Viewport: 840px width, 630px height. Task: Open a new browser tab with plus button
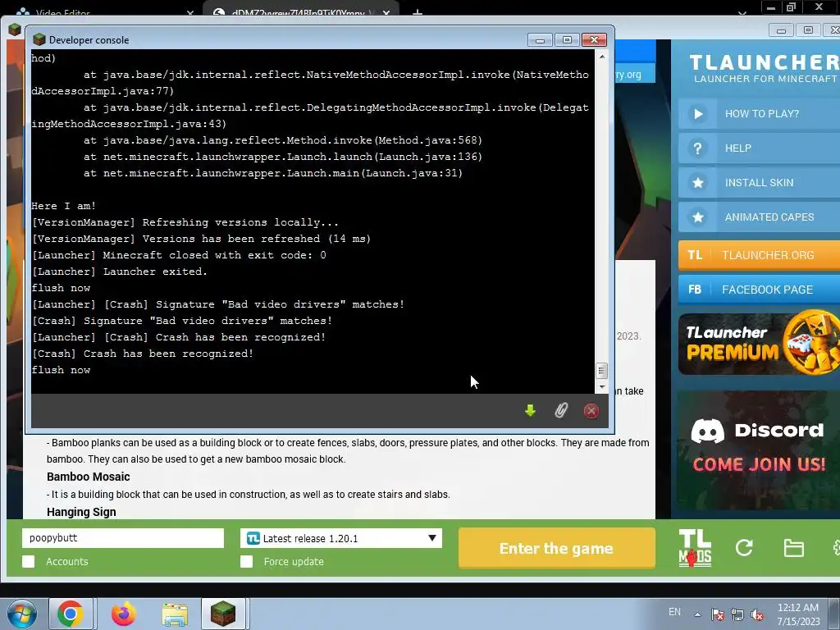point(418,12)
